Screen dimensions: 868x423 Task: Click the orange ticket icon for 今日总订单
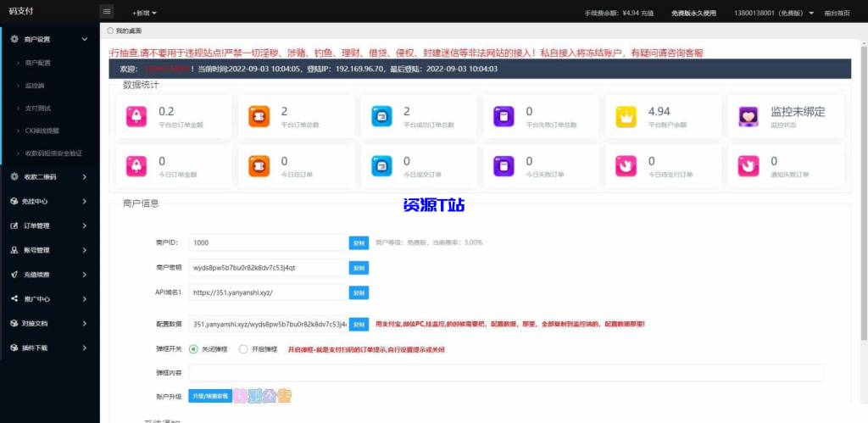[259, 166]
